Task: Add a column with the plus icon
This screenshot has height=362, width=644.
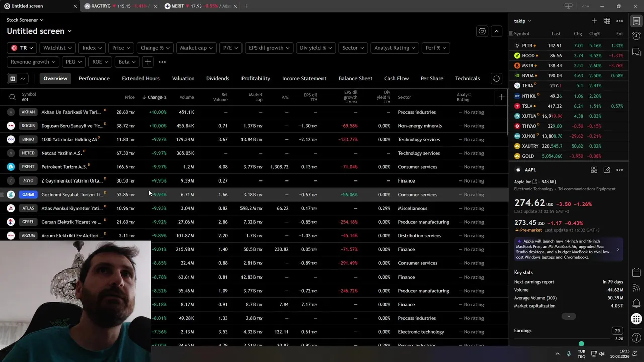Action: point(501,97)
